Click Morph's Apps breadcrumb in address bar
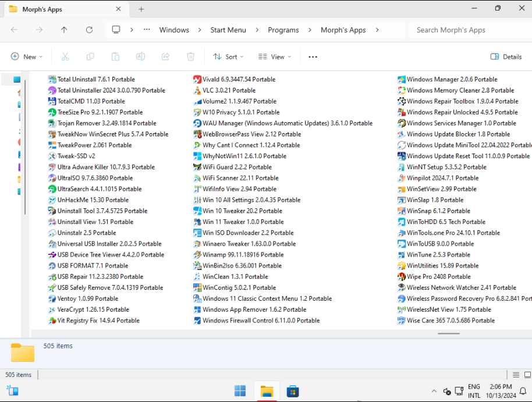 click(343, 30)
